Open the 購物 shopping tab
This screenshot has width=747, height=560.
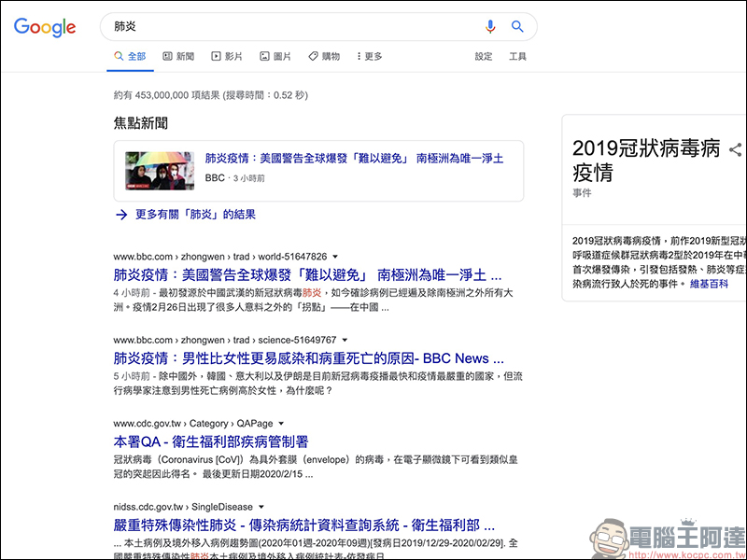324,57
